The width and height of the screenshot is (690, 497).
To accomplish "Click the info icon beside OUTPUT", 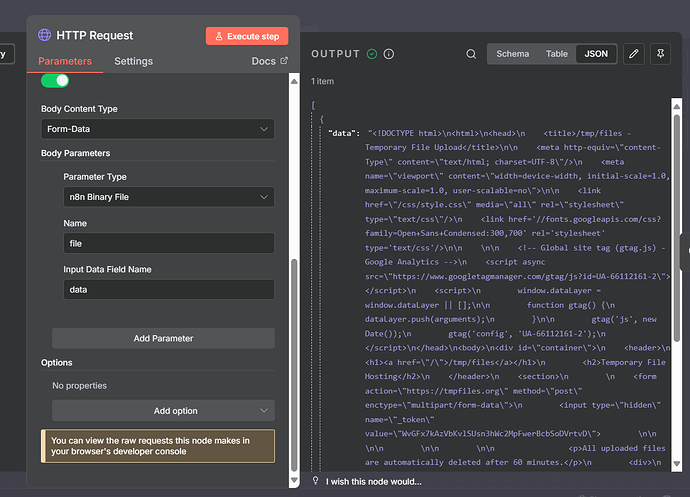I will click(389, 54).
